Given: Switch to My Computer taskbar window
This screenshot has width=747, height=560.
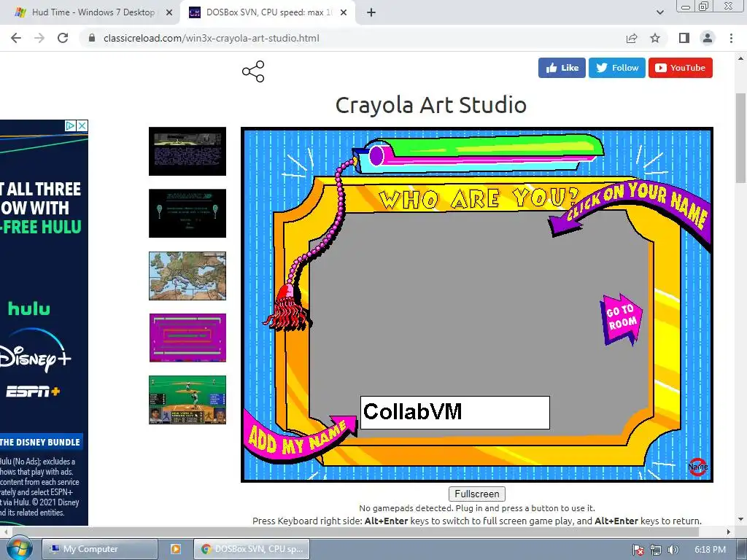Looking at the screenshot, I should (99, 549).
